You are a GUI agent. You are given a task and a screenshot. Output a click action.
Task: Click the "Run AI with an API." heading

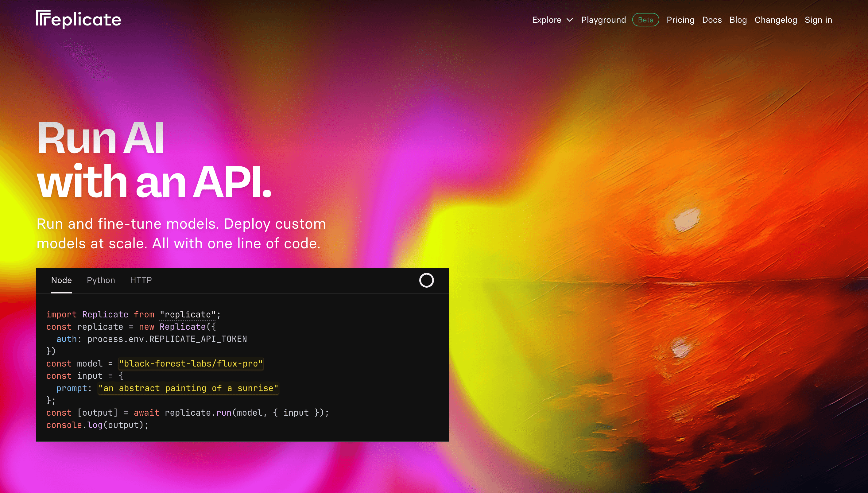[154, 159]
